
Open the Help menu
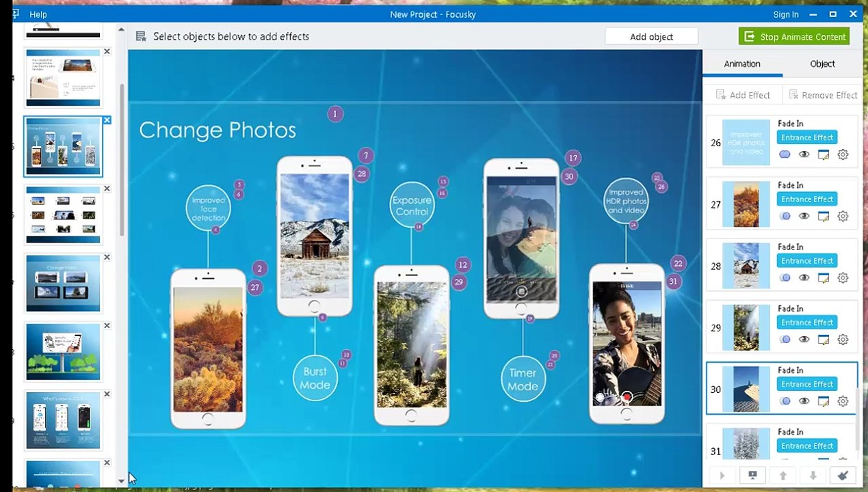[38, 14]
